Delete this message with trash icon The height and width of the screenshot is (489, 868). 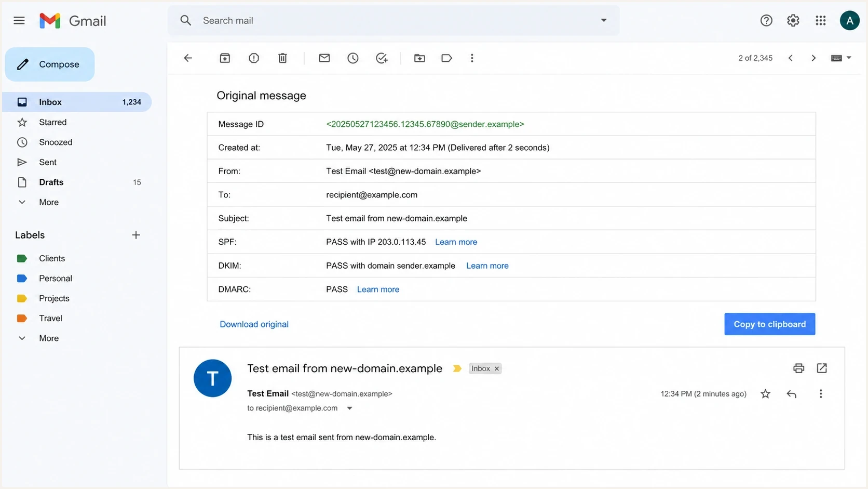(282, 58)
